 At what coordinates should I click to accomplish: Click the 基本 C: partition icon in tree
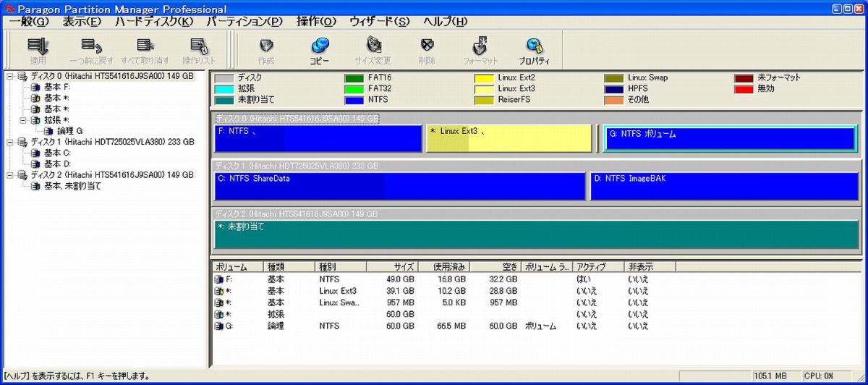point(35,153)
